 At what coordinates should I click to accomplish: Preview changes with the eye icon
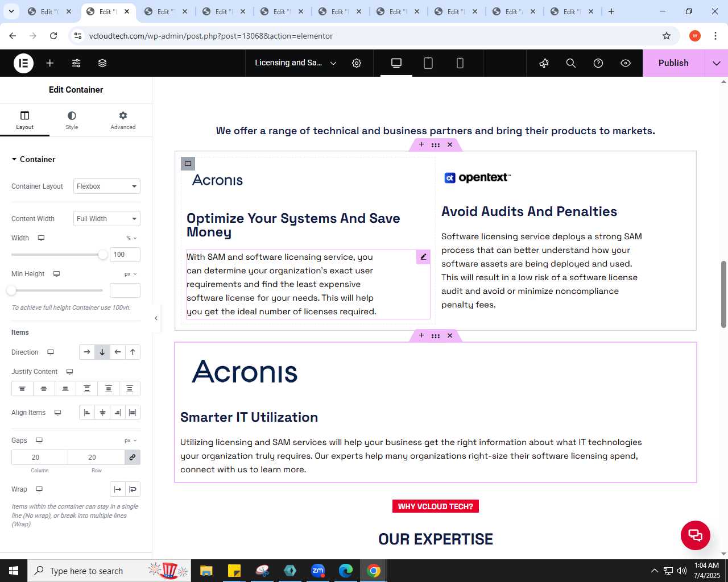626,63
